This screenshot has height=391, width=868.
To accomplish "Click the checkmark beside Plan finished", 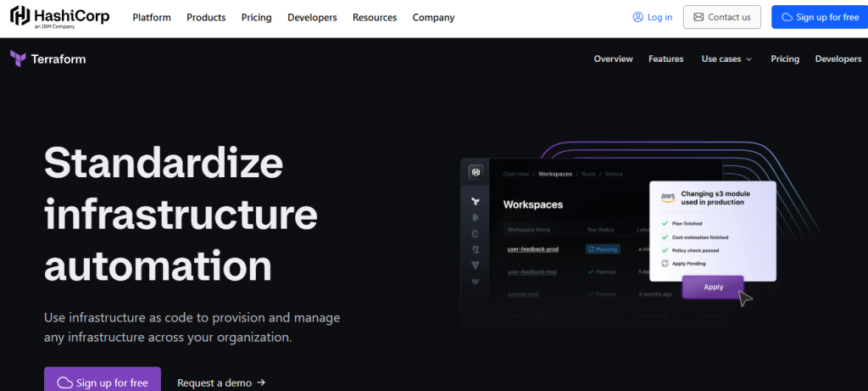I will 665,223.
